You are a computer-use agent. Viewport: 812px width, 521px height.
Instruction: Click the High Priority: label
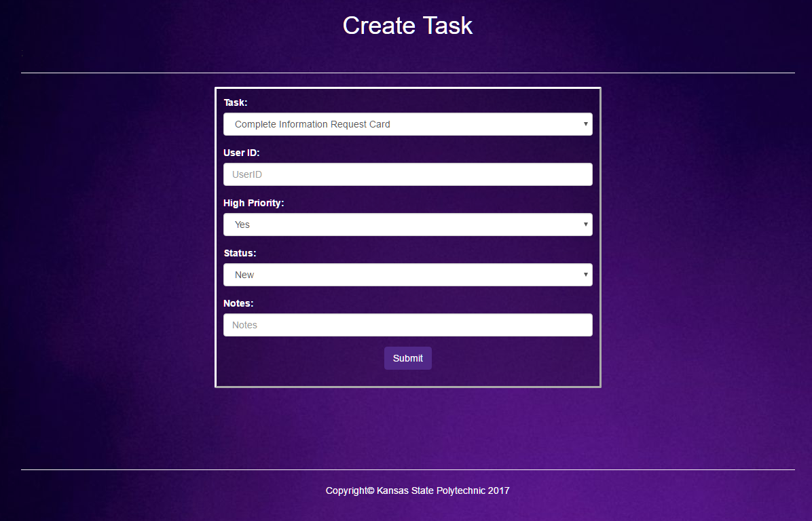[x=254, y=203]
